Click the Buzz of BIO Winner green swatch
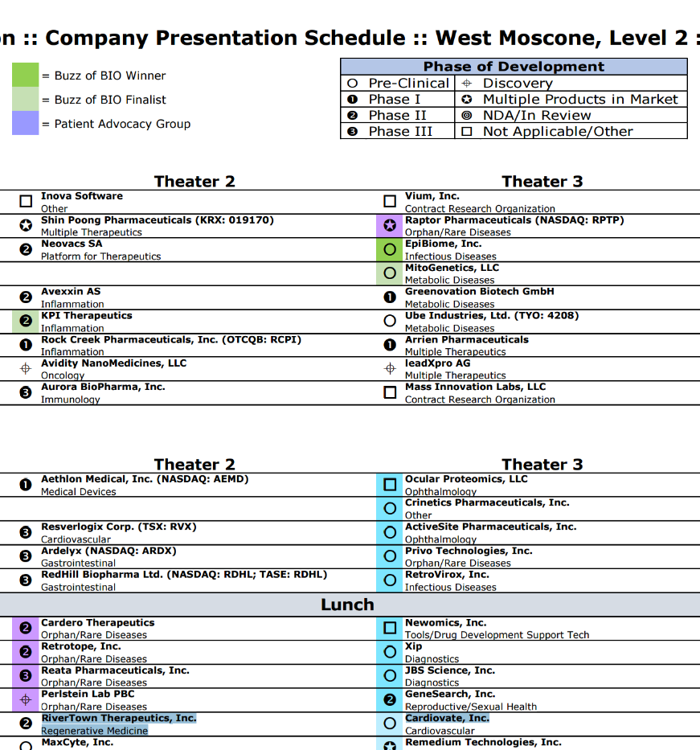700x750 pixels. pos(25,76)
